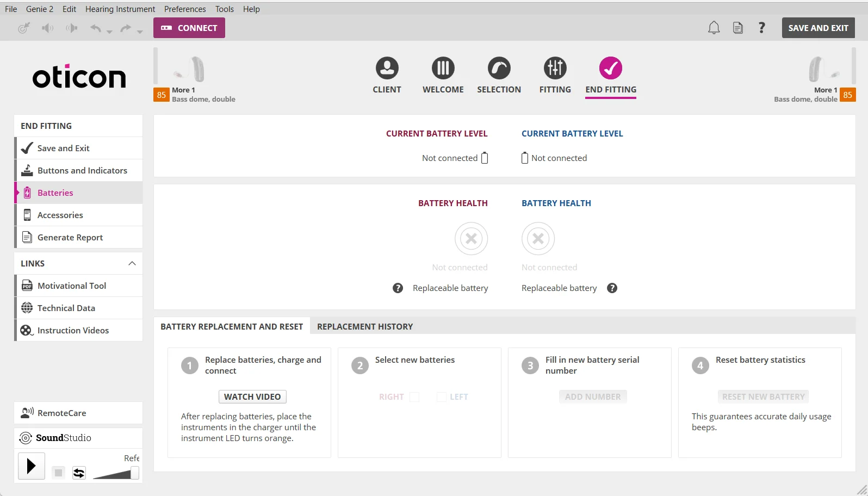Viewport: 868px width, 496px height.
Task: Click the RESET NEW BATTERY button
Action: click(763, 397)
